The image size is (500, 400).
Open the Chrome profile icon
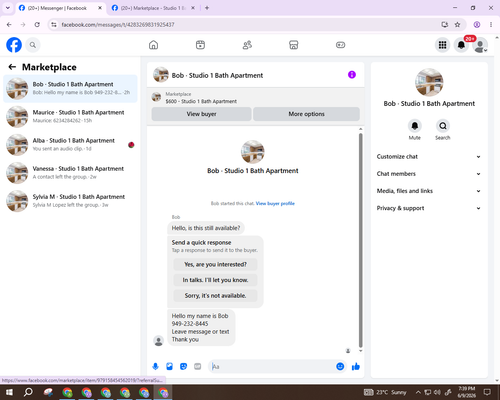(477, 25)
